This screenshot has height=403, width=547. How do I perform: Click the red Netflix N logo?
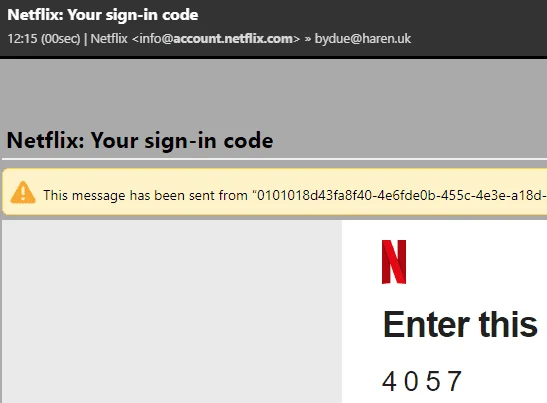tap(394, 262)
